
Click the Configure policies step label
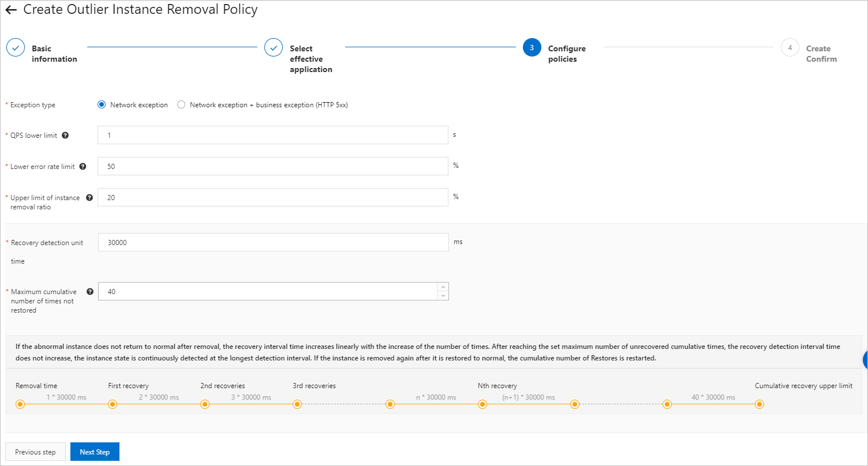click(x=567, y=54)
